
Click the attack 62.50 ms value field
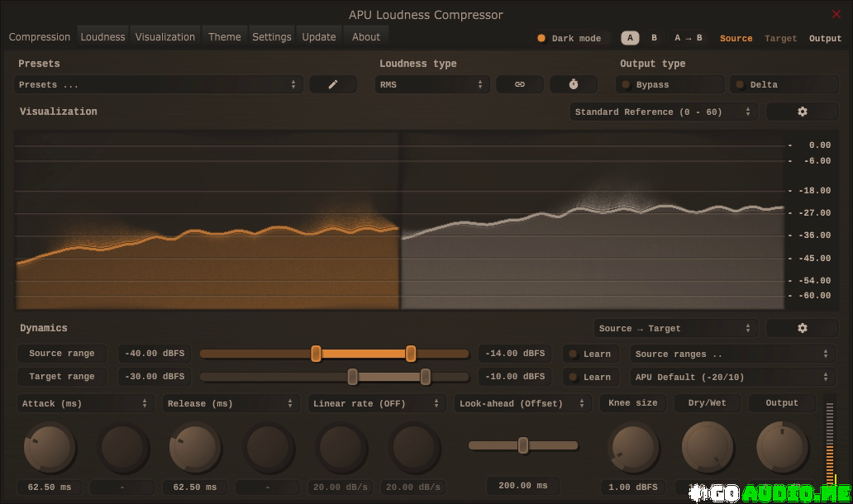(49, 487)
